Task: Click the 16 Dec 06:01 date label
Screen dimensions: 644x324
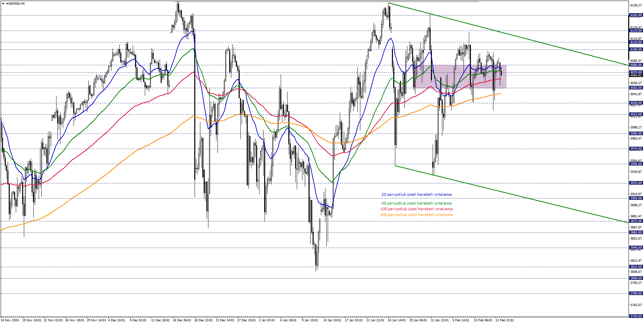Action: pyautogui.click(x=182, y=320)
